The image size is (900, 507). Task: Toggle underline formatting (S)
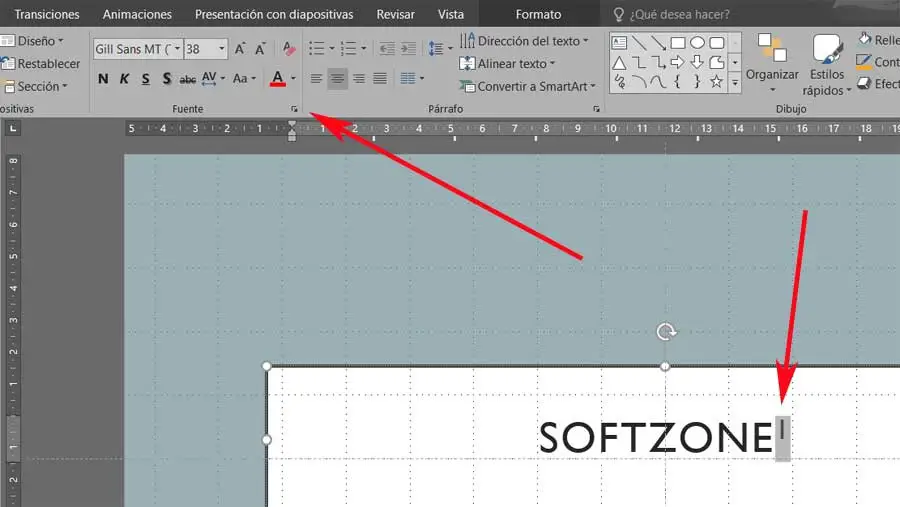coord(146,79)
